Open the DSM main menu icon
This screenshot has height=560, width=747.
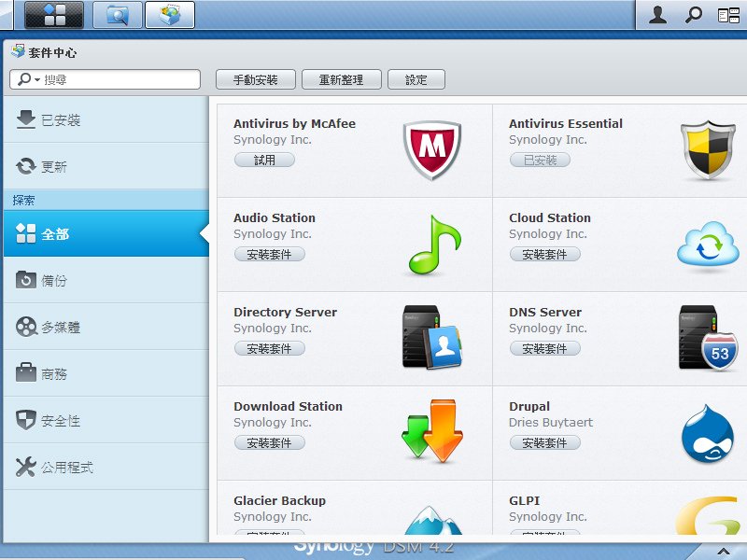pyautogui.click(x=54, y=14)
